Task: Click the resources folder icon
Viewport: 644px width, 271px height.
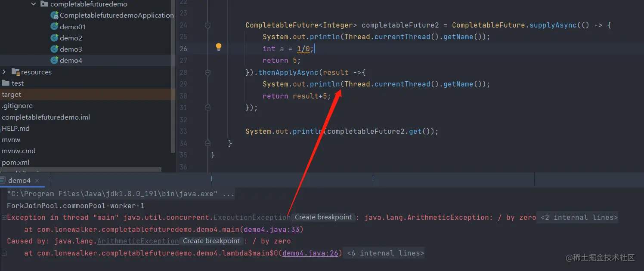Action: coord(15,72)
